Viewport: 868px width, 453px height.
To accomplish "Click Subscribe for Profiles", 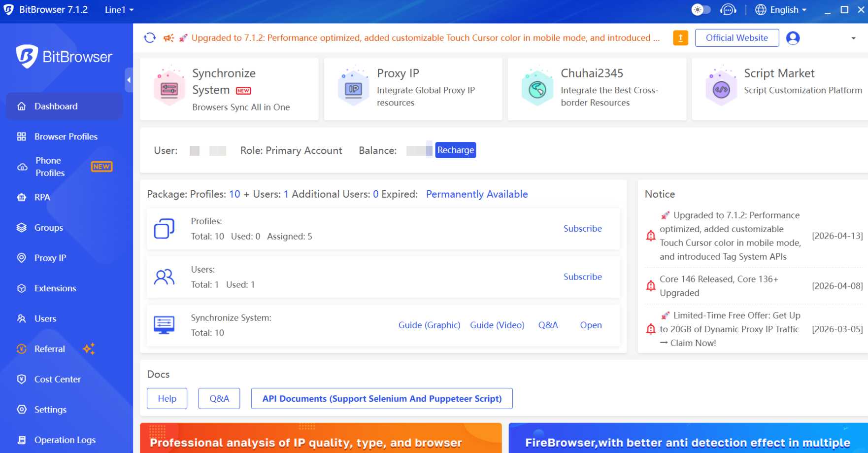I will point(582,229).
